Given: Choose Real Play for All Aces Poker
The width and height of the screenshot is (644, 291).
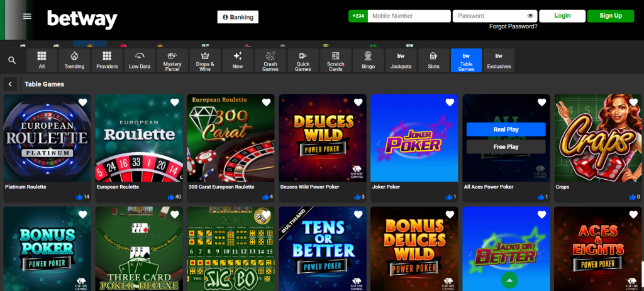Looking at the screenshot, I should pyautogui.click(x=506, y=129).
